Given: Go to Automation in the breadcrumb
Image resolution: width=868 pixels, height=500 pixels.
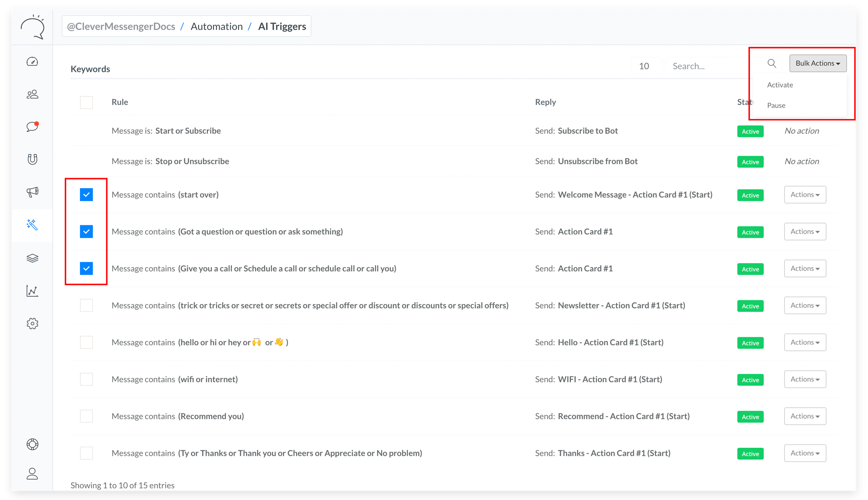Looking at the screenshot, I should [x=217, y=26].
